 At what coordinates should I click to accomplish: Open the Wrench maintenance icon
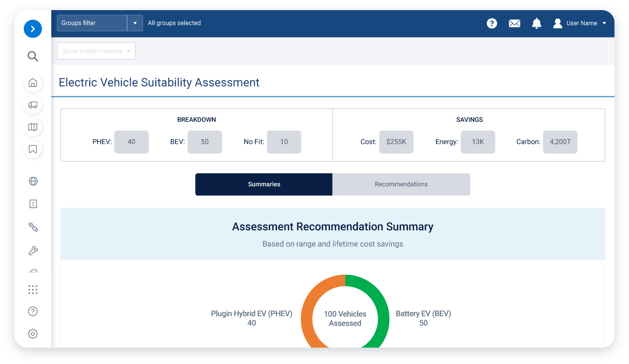point(33,250)
